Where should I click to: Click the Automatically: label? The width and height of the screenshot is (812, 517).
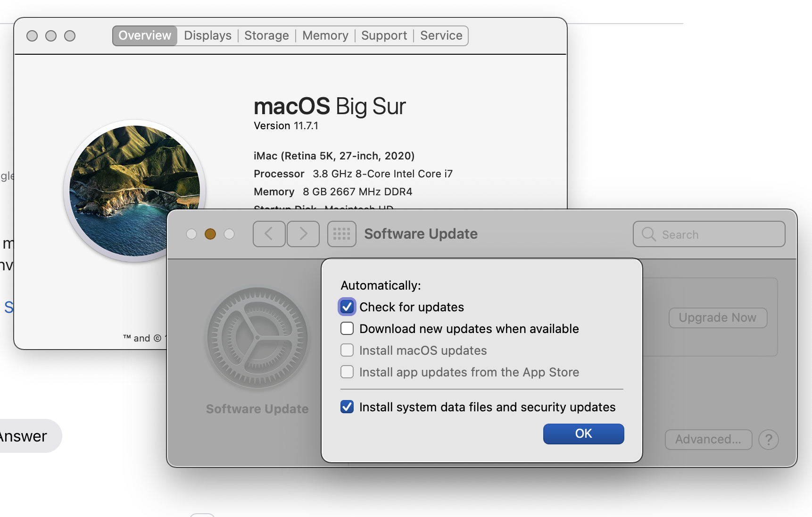381,285
